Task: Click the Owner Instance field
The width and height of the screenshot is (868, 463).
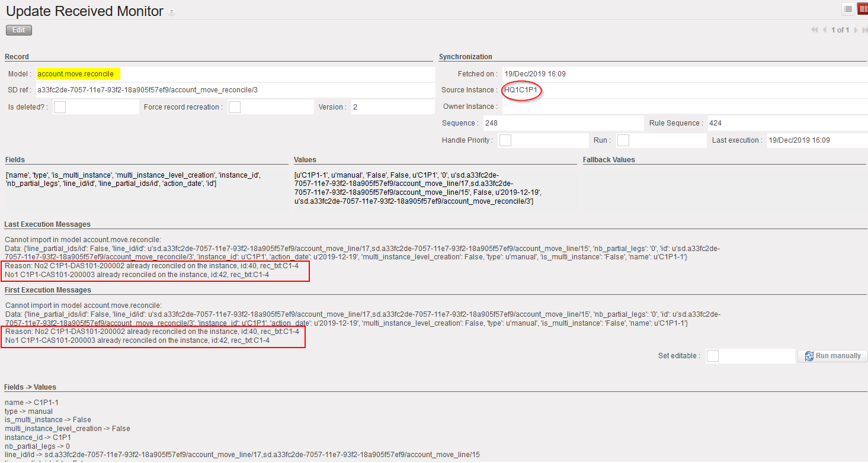Action: (x=681, y=107)
